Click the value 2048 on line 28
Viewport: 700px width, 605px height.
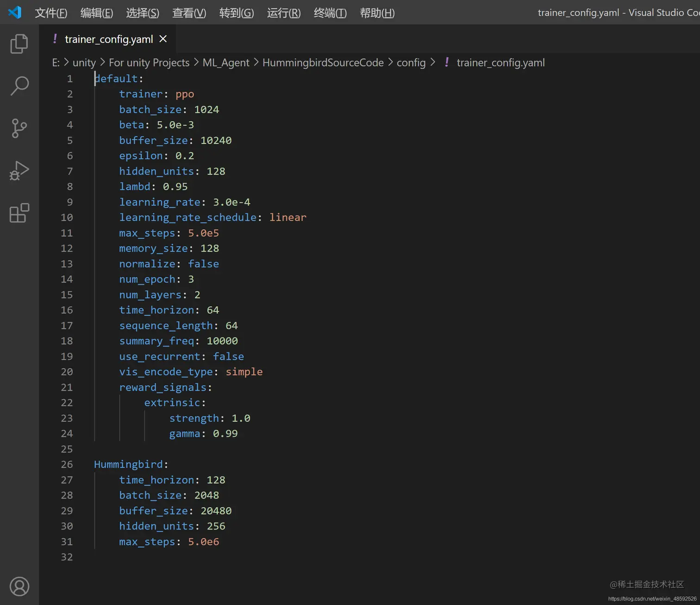click(x=206, y=495)
